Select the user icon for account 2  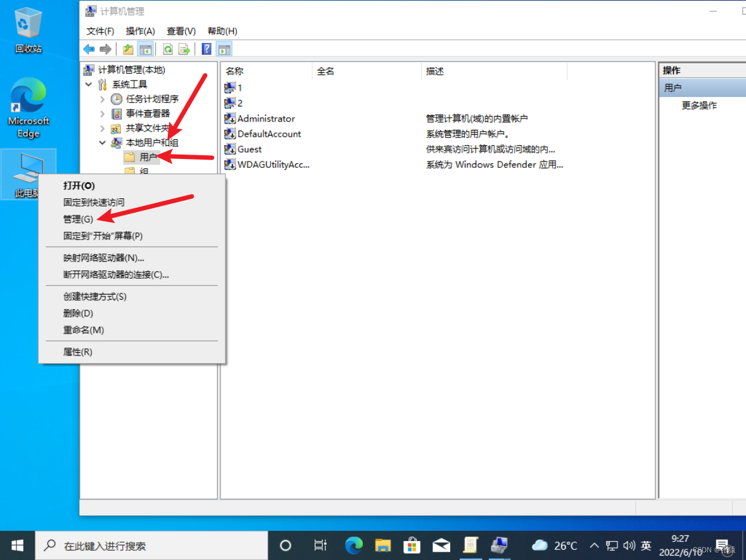click(230, 103)
